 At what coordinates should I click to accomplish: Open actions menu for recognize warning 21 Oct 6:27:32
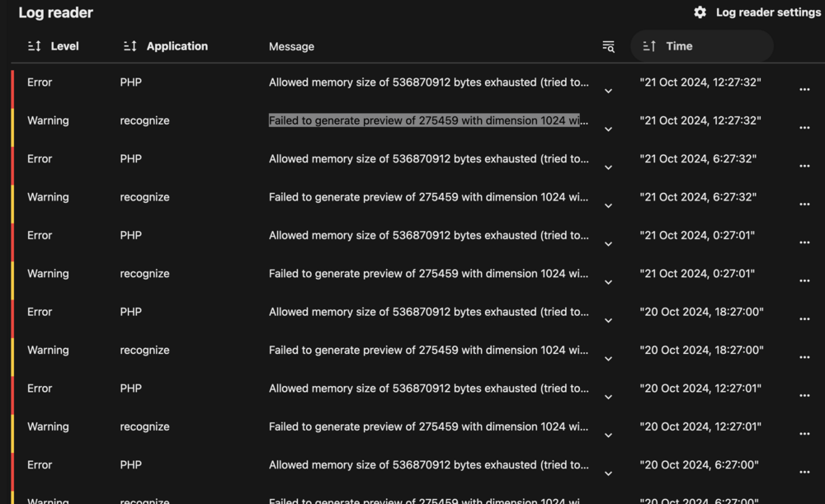tap(804, 204)
